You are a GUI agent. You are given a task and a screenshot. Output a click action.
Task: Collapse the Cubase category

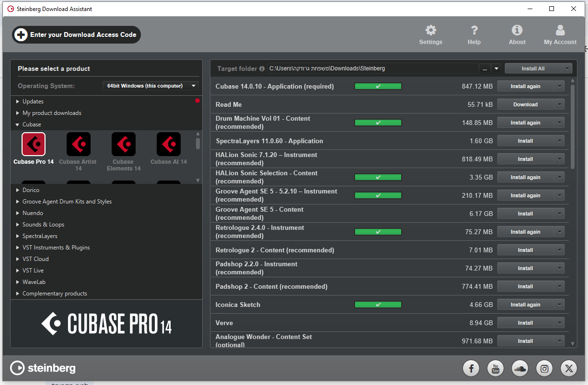coord(18,125)
